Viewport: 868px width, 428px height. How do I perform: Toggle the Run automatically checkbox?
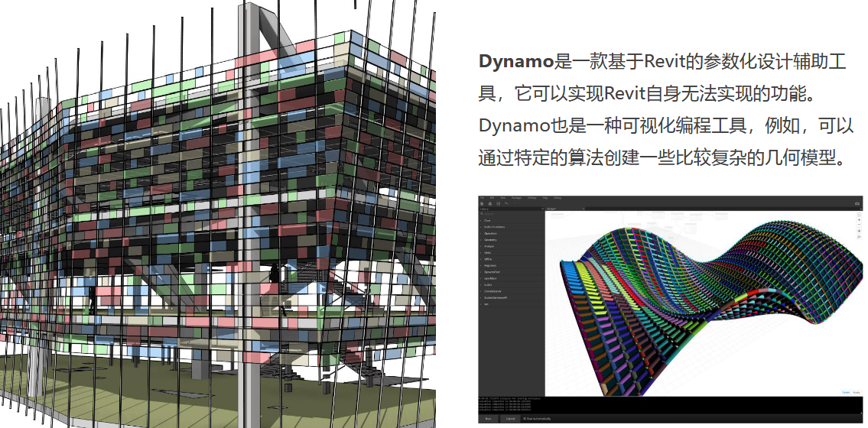coord(525,419)
